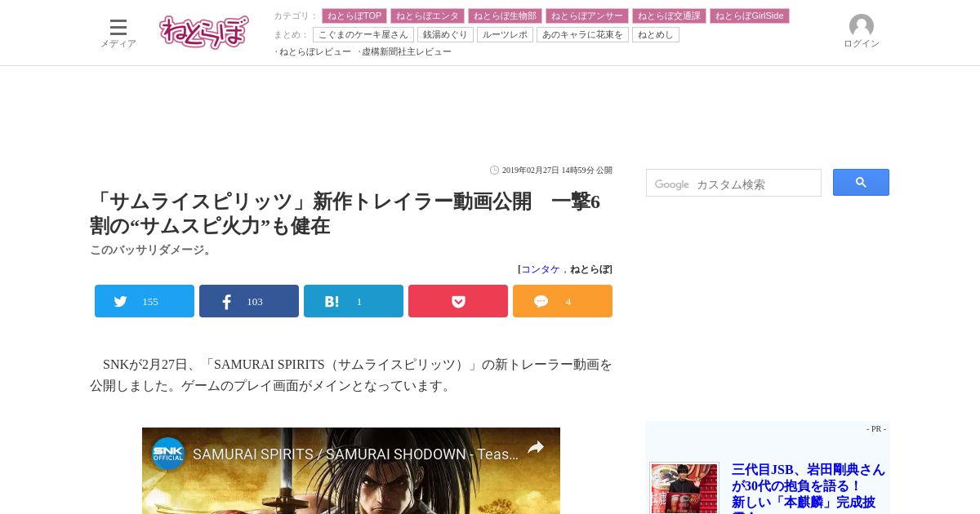Click the コンタケ author link

pos(541,269)
